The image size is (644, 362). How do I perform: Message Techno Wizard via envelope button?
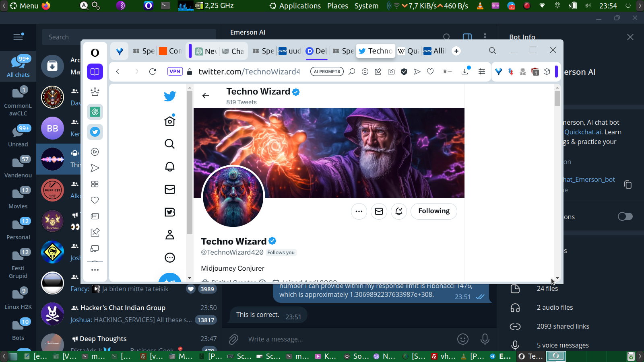(379, 211)
